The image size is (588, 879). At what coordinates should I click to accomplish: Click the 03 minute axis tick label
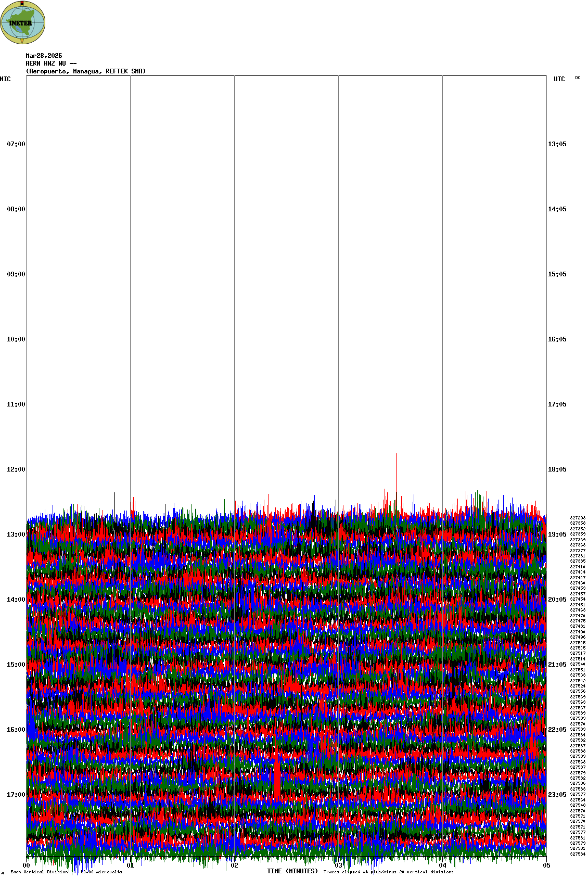point(338,865)
